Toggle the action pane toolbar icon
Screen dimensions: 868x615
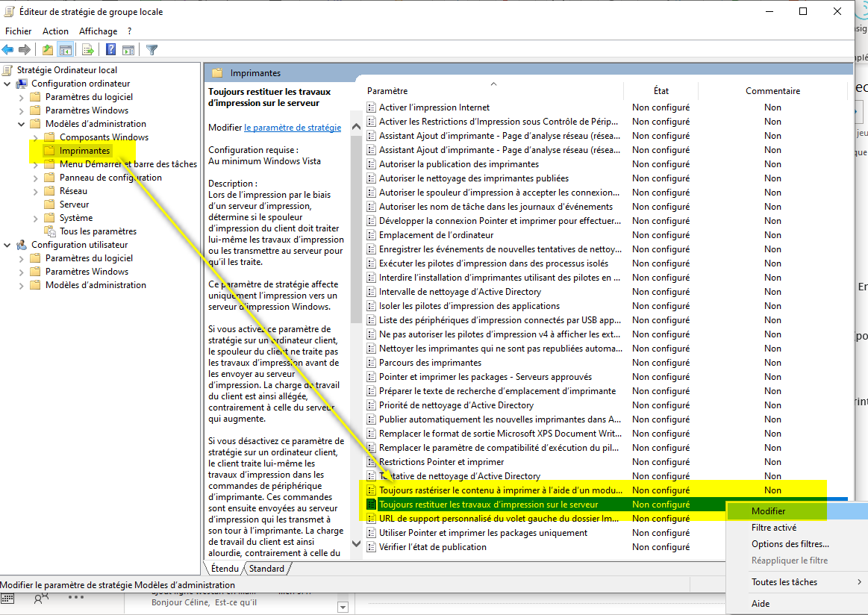pyautogui.click(x=128, y=50)
